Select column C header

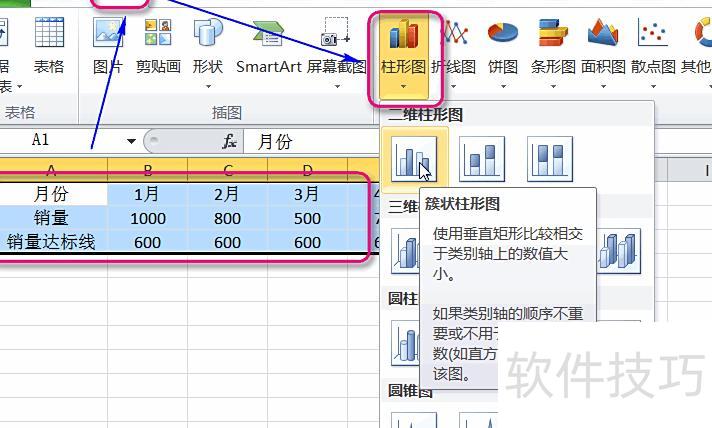[x=227, y=170]
